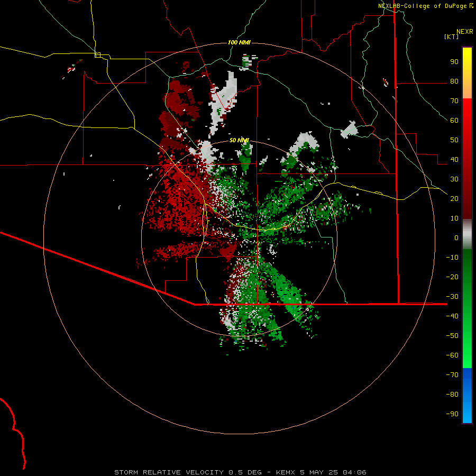Viewport: 476px width, 476px height.
Task: Click the -20 value on velocity scale
Action: 452,277
